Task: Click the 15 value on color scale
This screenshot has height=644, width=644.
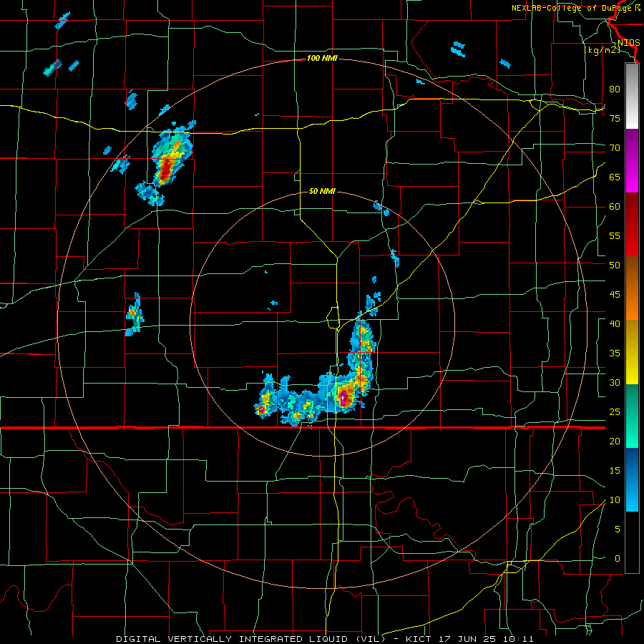Action: click(x=615, y=471)
